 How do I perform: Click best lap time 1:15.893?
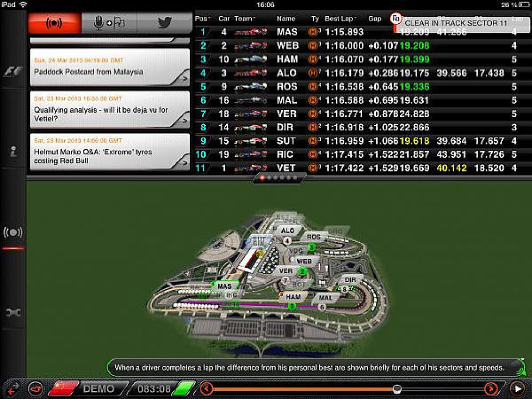click(x=344, y=32)
